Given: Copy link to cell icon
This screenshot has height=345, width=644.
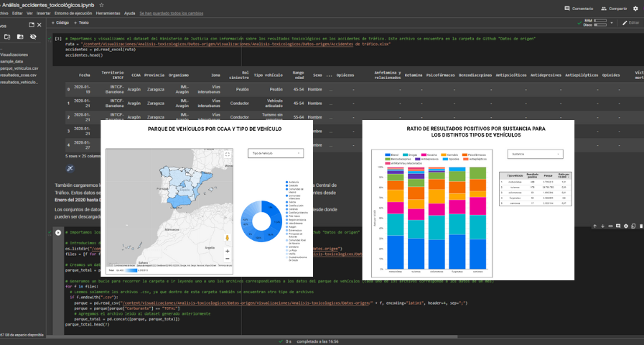Looking at the screenshot, I should 610,226.
